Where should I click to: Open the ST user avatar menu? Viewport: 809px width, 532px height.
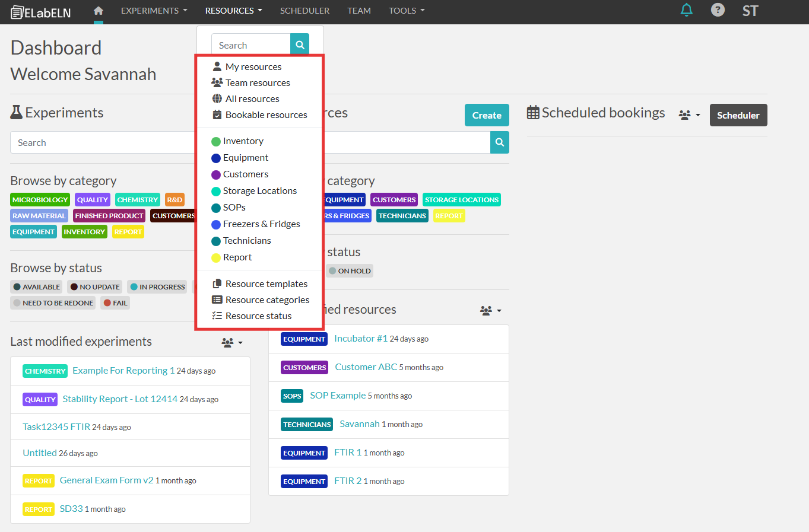[x=750, y=11]
